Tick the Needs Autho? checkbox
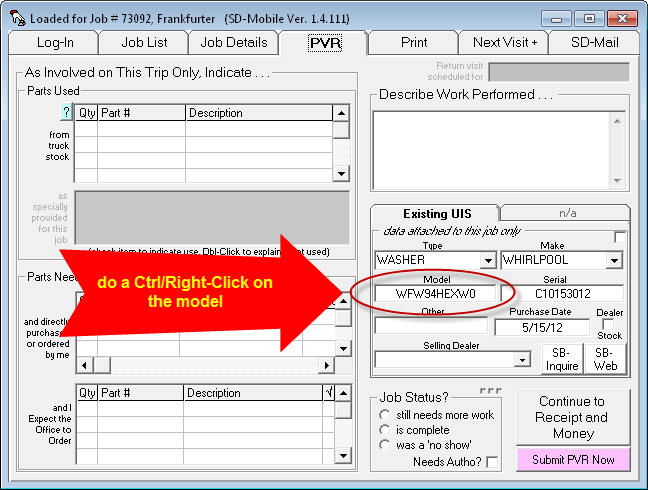This screenshot has height=490, width=648. pyautogui.click(x=492, y=462)
